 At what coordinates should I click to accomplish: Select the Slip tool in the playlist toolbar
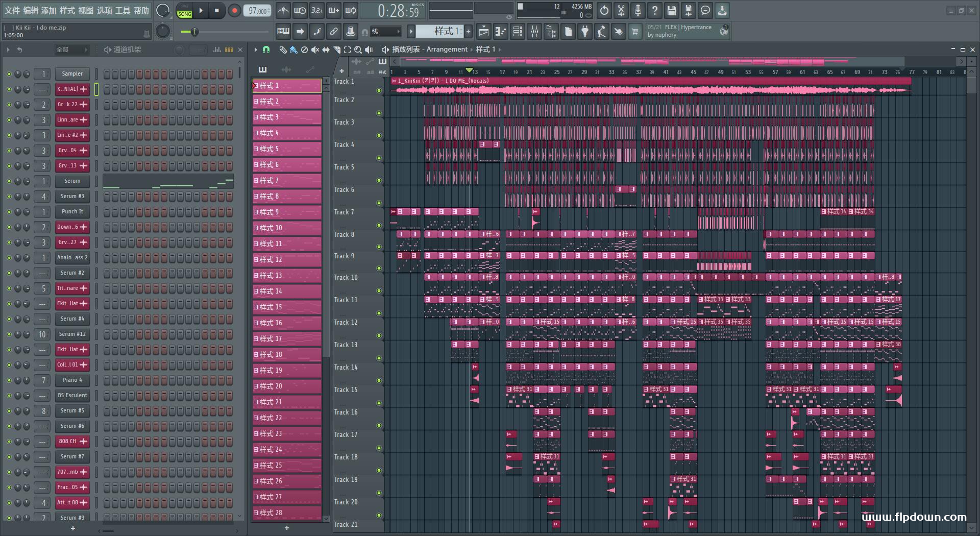[x=326, y=50]
